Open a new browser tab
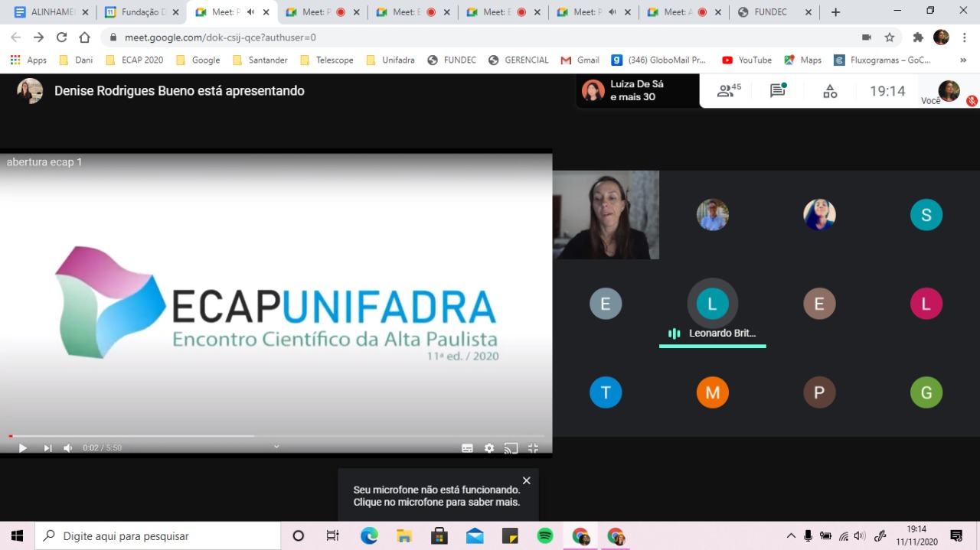Viewport: 980px width, 550px height. (x=835, y=12)
